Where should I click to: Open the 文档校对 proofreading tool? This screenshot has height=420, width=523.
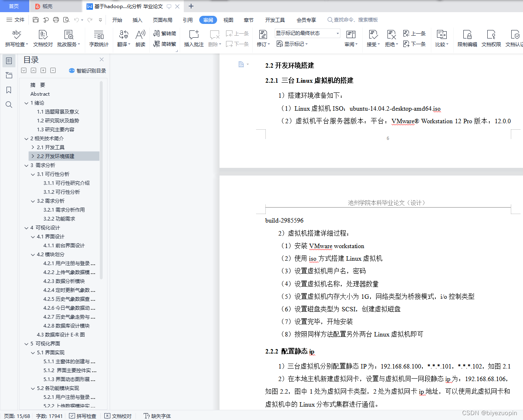coord(43,39)
